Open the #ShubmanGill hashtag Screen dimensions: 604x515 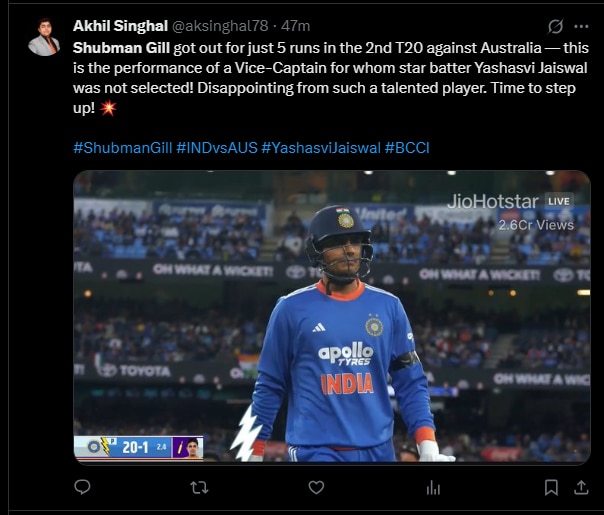122,148
